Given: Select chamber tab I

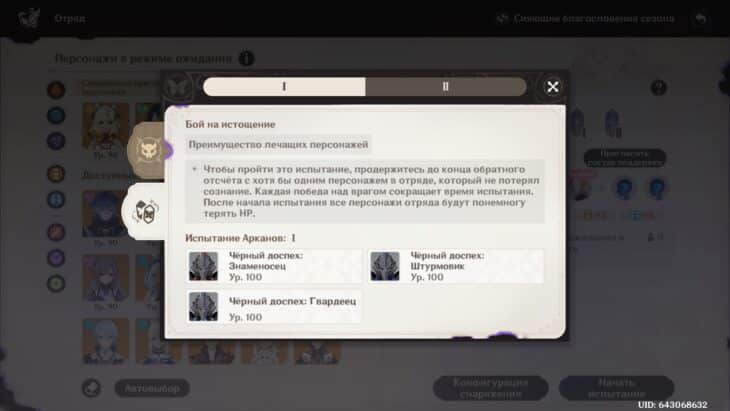Looking at the screenshot, I should click(x=284, y=87).
